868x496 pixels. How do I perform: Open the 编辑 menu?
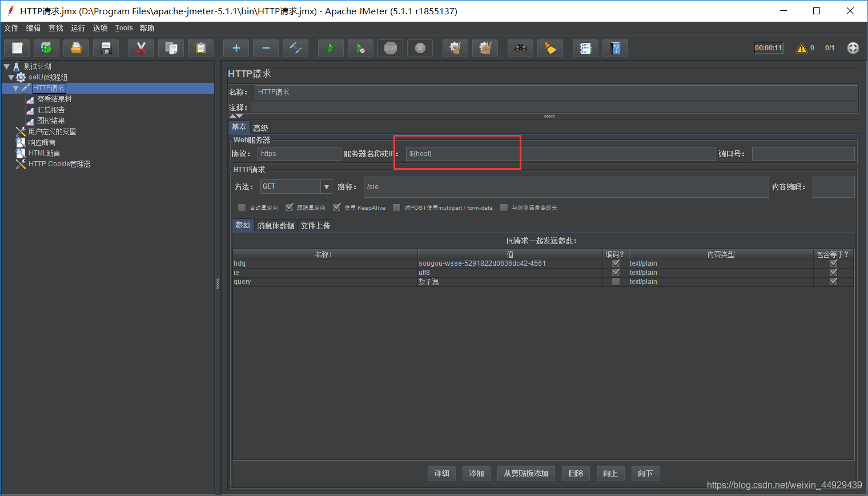[x=33, y=28]
